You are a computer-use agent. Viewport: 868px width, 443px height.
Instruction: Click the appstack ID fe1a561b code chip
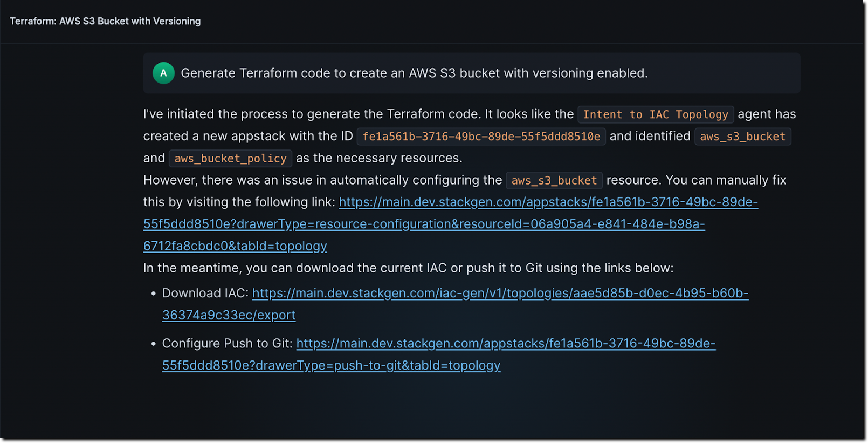(x=481, y=137)
